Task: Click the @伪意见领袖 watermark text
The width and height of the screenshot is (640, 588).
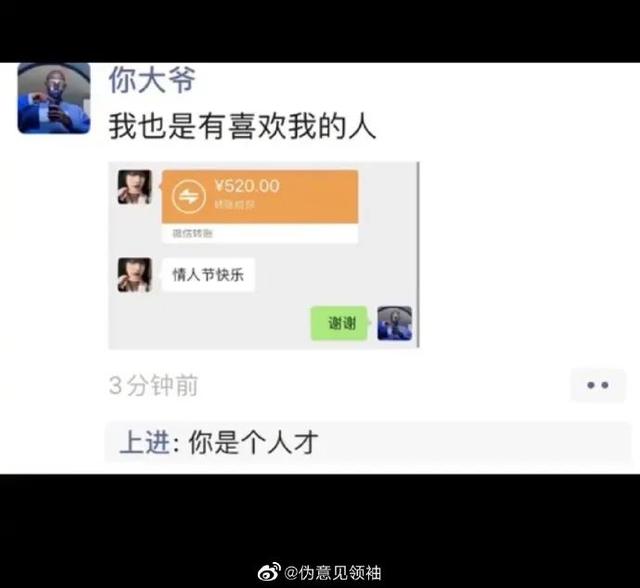Action: (x=332, y=573)
